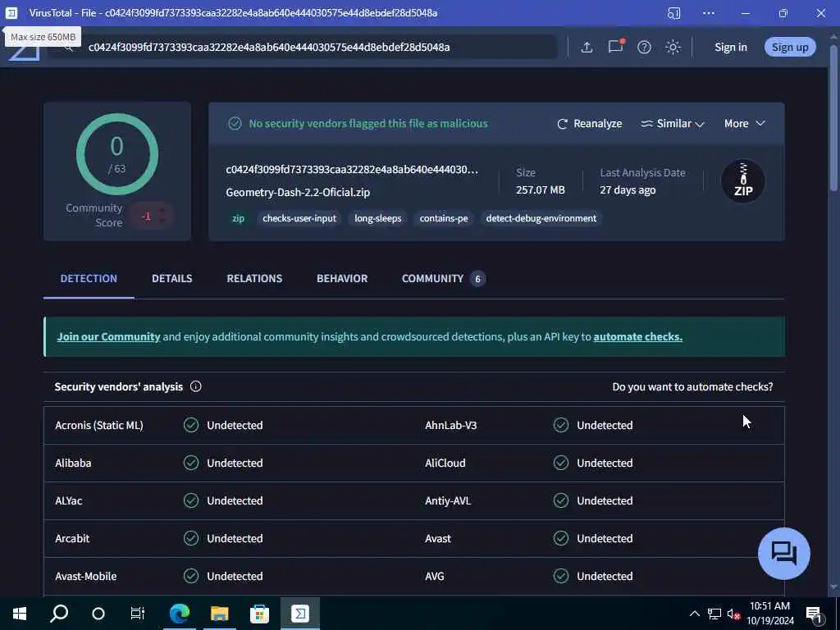Viewport: 840px width, 630px height.
Task: Click the Reanalyze button
Action: [590, 124]
